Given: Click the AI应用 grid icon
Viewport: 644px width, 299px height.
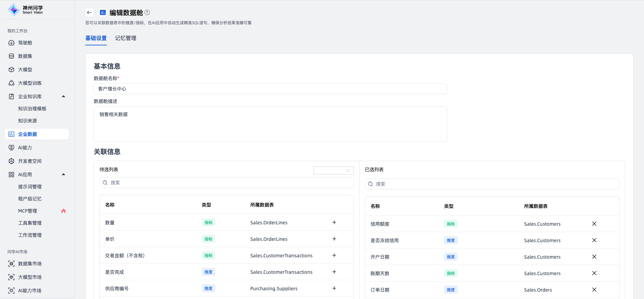Looking at the screenshot, I should click(x=11, y=175).
